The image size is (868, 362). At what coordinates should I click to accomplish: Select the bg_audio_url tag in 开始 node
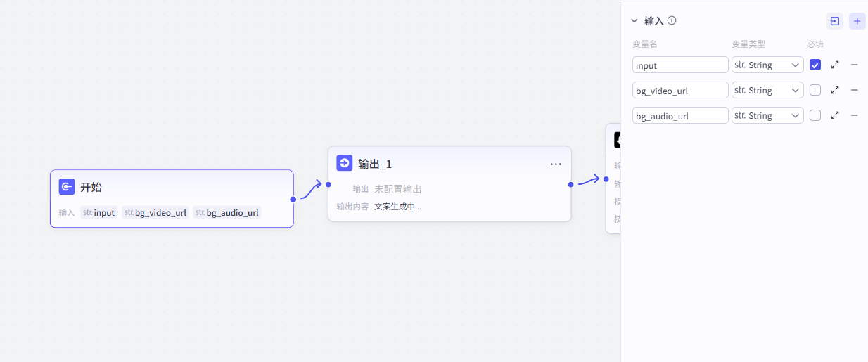coord(227,212)
